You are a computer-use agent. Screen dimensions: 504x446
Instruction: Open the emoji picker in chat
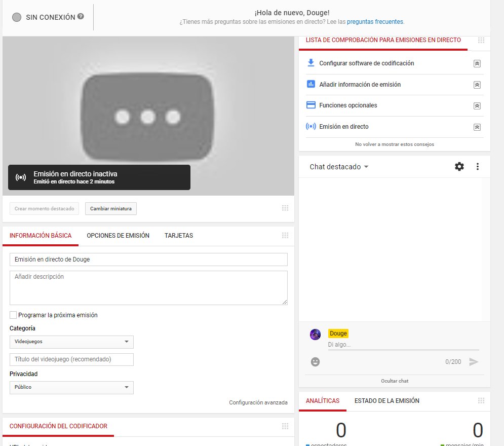tap(316, 362)
